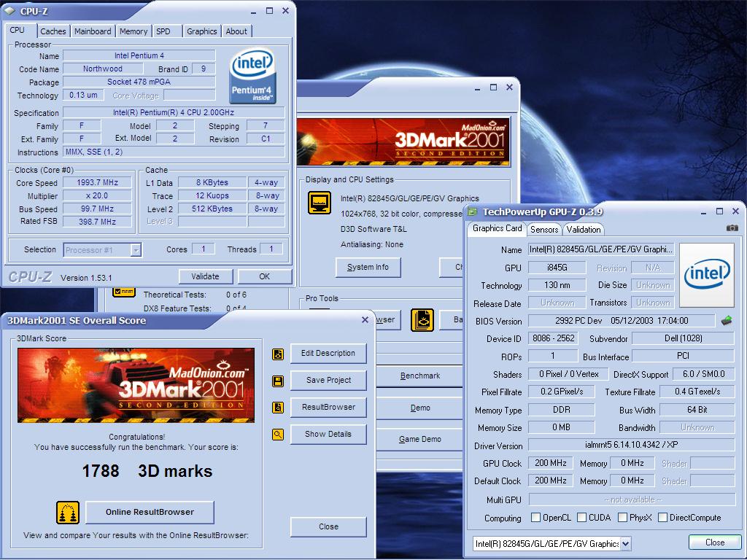Screen dimensions: 747x560
Task: Click the Save Project button
Action: (328, 380)
